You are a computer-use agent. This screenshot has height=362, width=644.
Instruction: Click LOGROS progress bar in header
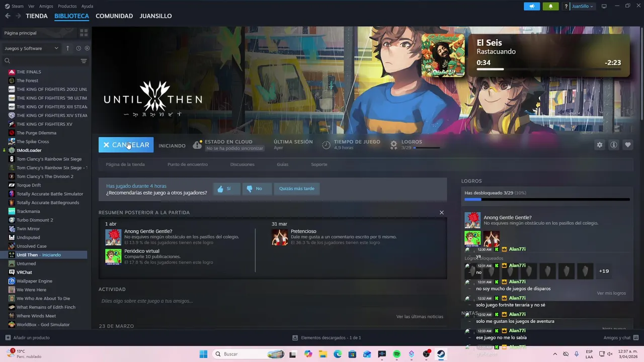pos(426,148)
